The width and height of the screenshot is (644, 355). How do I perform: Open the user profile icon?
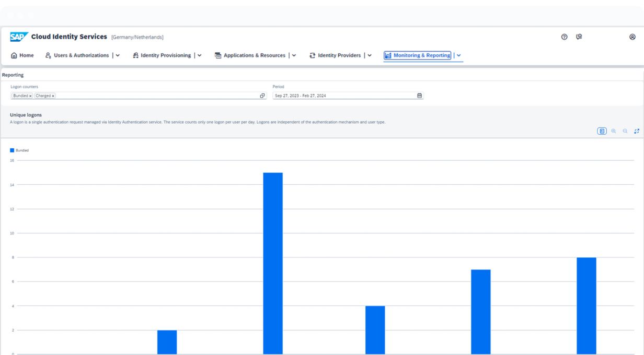tap(632, 37)
